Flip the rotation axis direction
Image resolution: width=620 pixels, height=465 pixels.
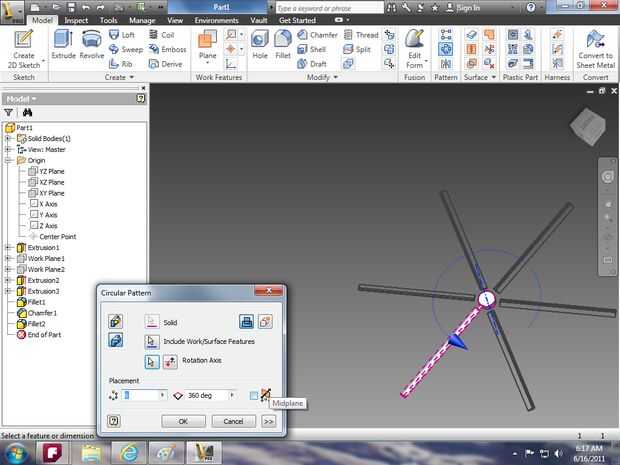[x=170, y=361]
